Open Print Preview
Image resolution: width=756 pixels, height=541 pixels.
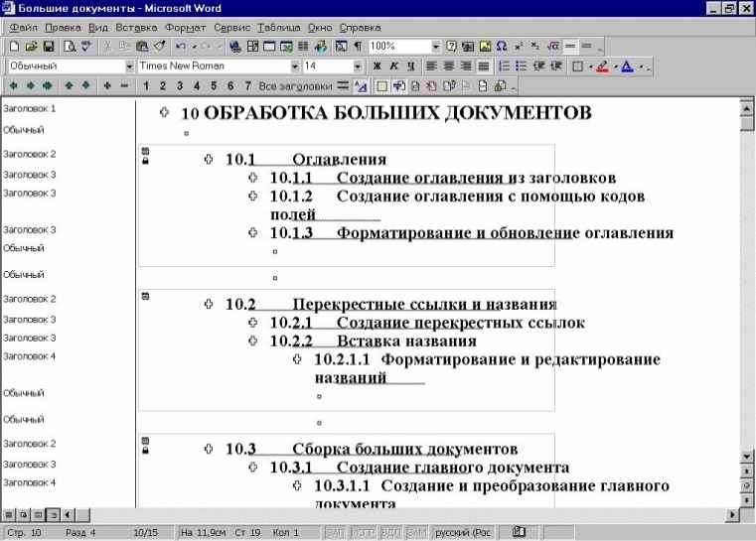[70, 47]
